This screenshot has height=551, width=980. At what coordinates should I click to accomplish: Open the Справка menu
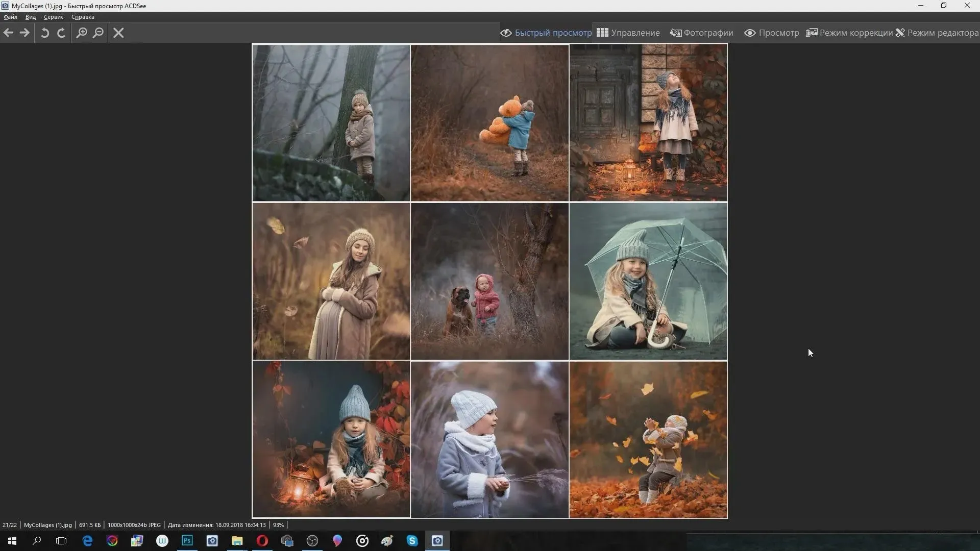[83, 17]
